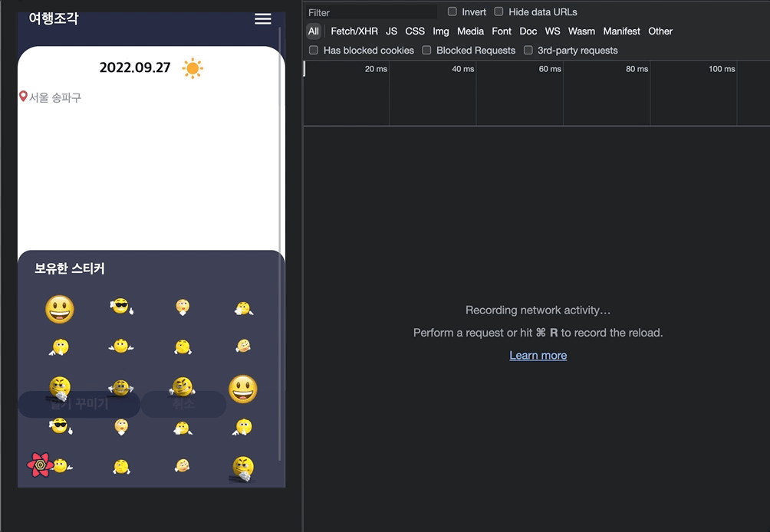770x532 pixels.
Task: Filter network requests by Other
Action: pyautogui.click(x=660, y=31)
